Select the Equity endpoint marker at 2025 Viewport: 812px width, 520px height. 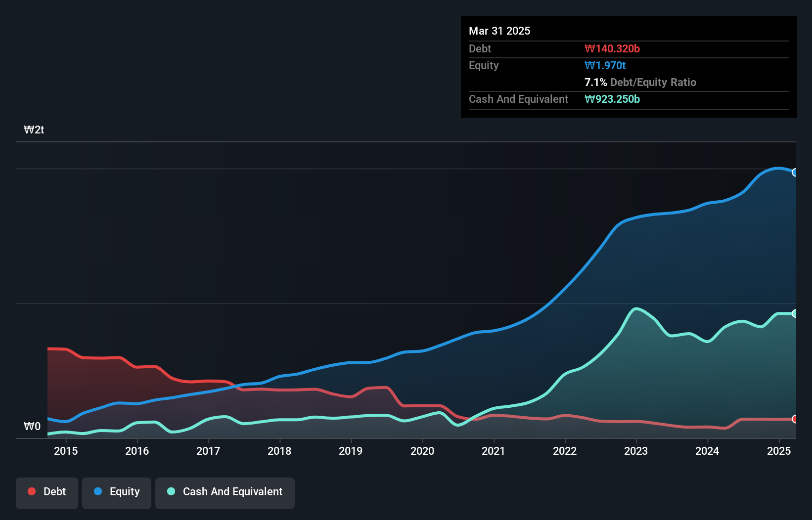tap(795, 173)
